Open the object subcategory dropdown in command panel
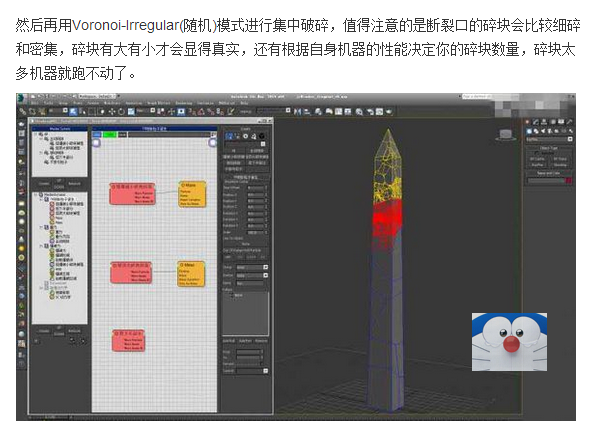 549,139
